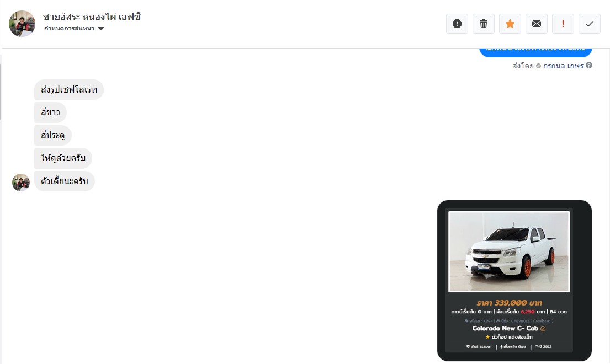Mark conversation done with checkmark icon

click(589, 24)
